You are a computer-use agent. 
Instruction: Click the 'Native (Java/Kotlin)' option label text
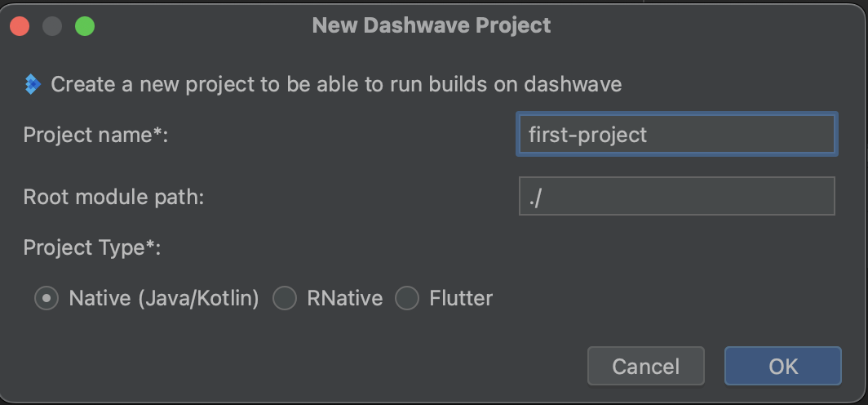164,299
